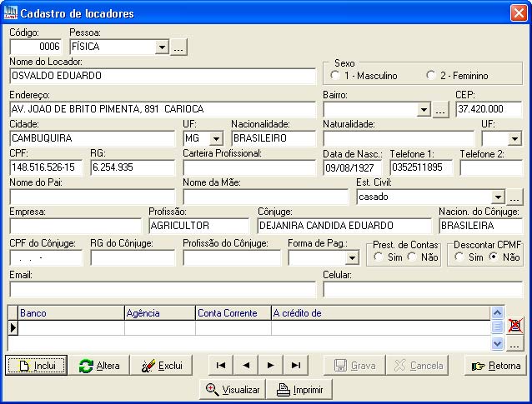The width and height of the screenshot is (532, 404).
Task: Open the Bairro lookup ellipsis button
Action: coord(442,109)
